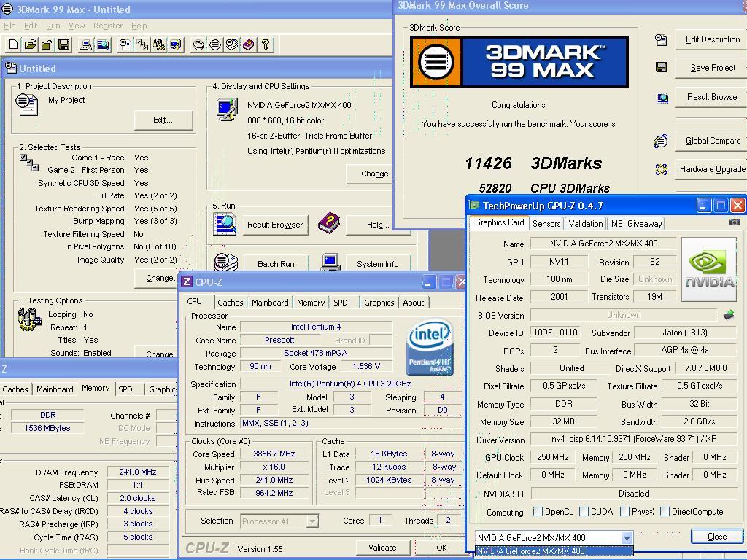Switch to Mainboard tab in front CPU-Z

(270, 303)
